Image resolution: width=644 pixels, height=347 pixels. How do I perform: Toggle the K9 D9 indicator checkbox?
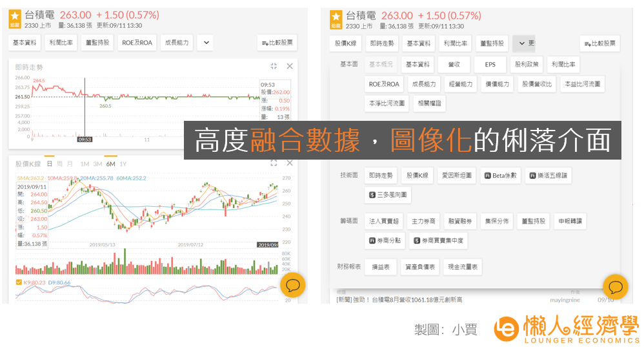click(19, 282)
